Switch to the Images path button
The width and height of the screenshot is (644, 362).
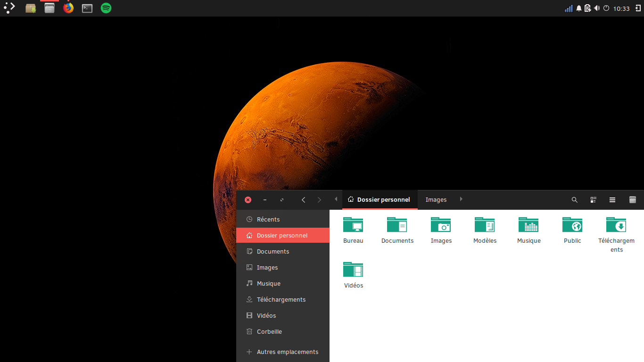(436, 200)
